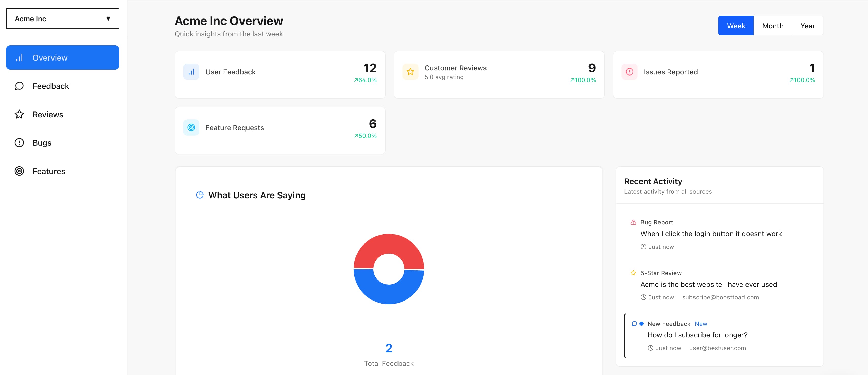Screen dimensions: 868x375
Task: Click the Feedback speech bubble icon
Action: pos(19,86)
